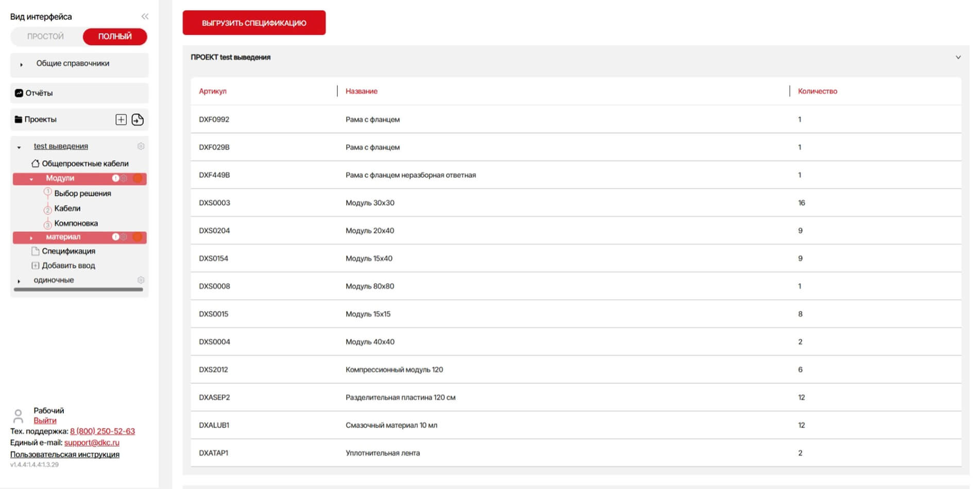Select article cell DXS0008

214,286
